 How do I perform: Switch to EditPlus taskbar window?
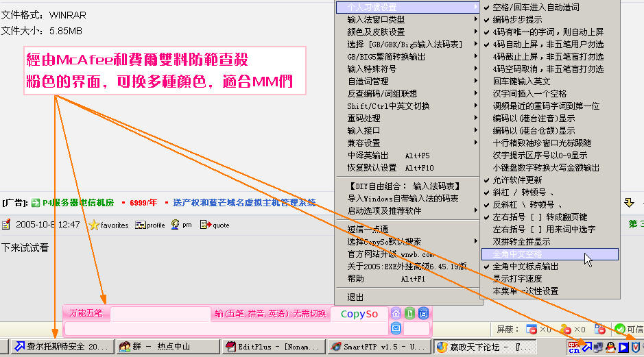tap(274, 347)
